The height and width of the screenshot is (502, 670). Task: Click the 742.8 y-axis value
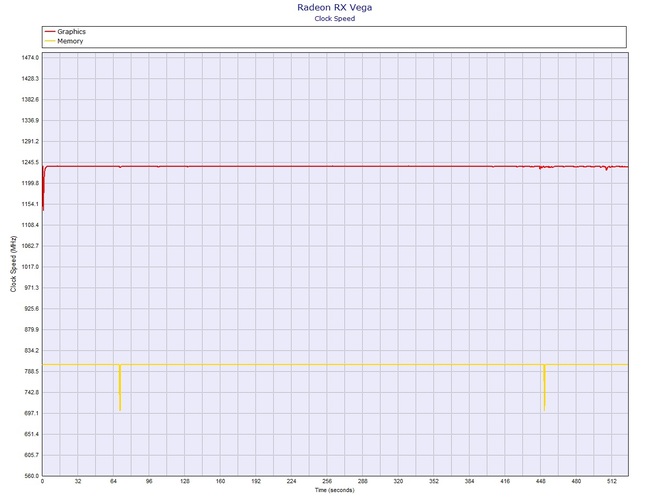click(x=31, y=392)
